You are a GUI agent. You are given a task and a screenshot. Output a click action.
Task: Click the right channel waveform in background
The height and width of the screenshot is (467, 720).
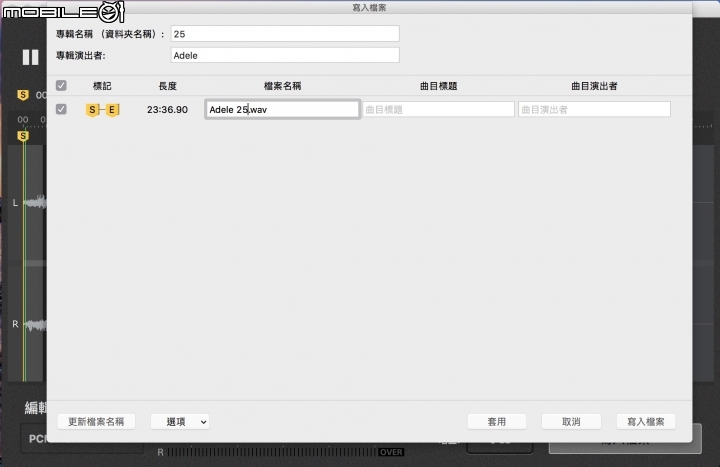point(34,325)
